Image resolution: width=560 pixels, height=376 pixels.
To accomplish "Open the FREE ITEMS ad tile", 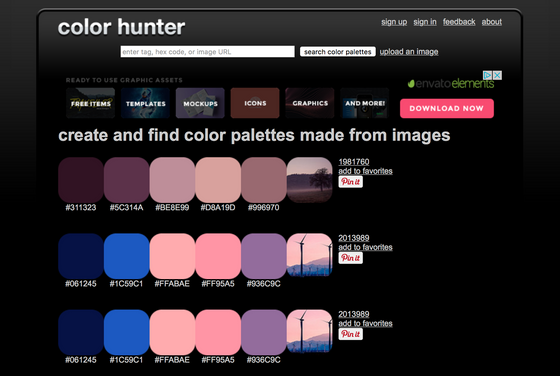I will [91, 103].
